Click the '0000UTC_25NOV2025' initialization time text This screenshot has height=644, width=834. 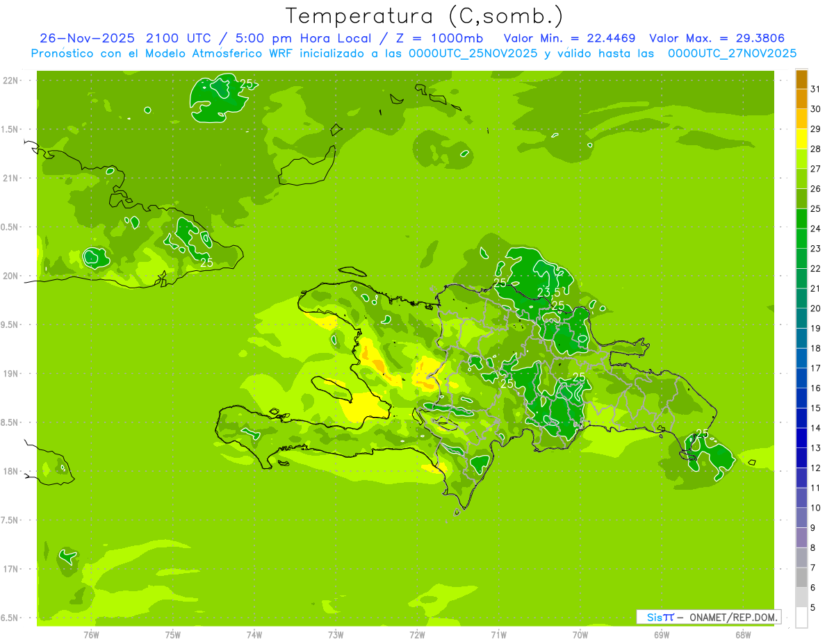click(x=473, y=53)
